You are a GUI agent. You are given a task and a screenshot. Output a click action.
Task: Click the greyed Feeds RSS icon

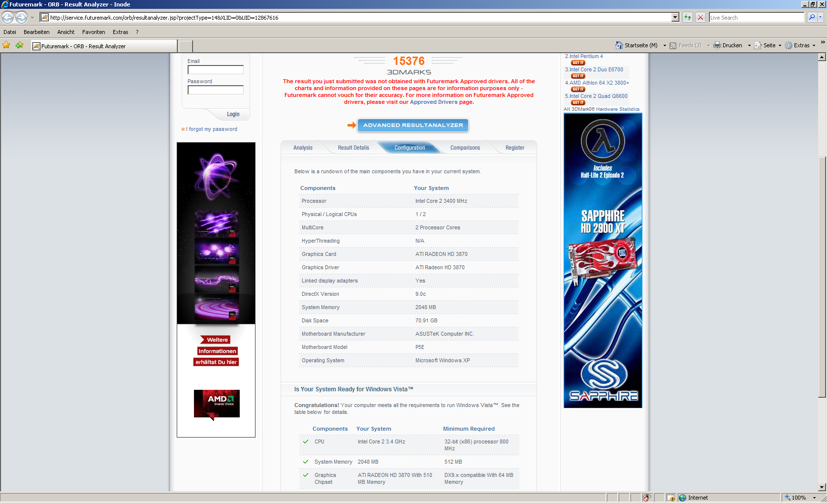(673, 45)
